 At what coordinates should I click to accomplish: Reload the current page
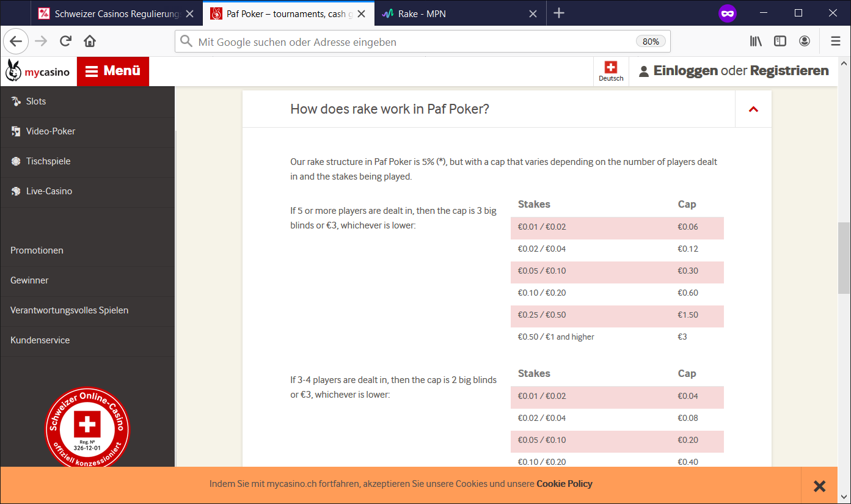pos(65,42)
